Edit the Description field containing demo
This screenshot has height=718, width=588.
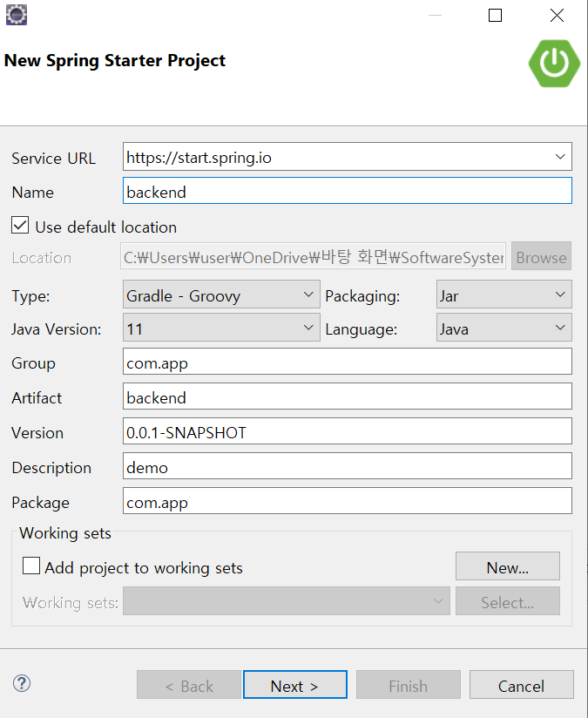pyautogui.click(x=346, y=465)
